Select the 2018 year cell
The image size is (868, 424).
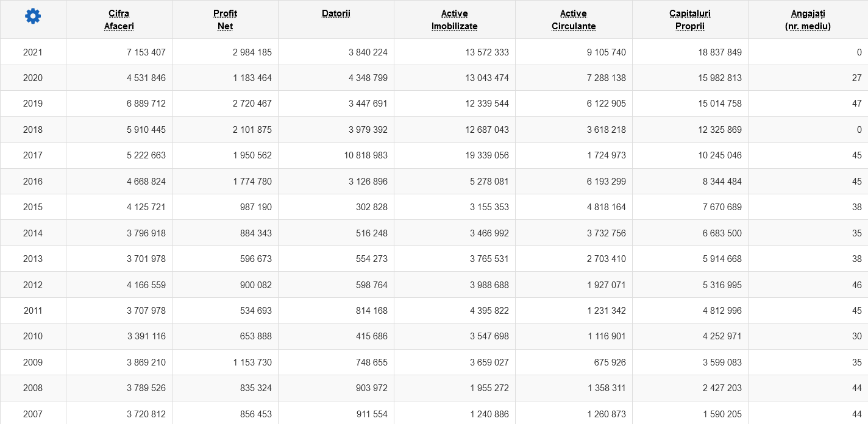click(33, 130)
